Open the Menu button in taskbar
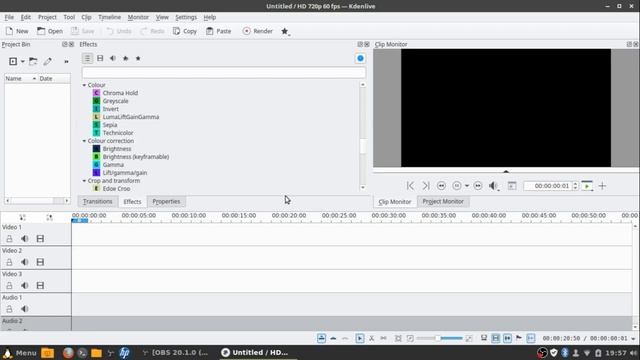This screenshot has height=360, width=640. (x=20, y=353)
